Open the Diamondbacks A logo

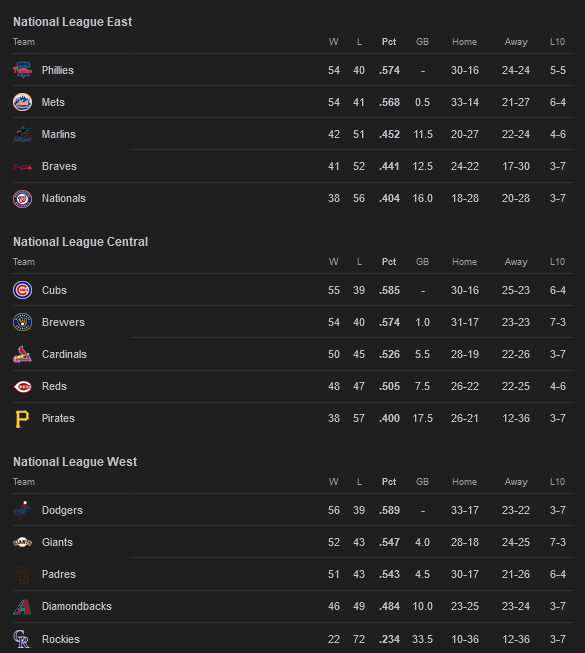pyautogui.click(x=22, y=607)
